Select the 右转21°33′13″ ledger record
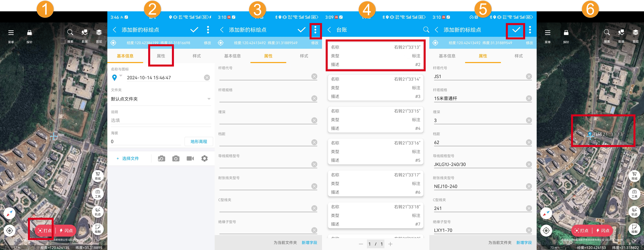Viewport: 644px width, 250px height. tap(375, 56)
